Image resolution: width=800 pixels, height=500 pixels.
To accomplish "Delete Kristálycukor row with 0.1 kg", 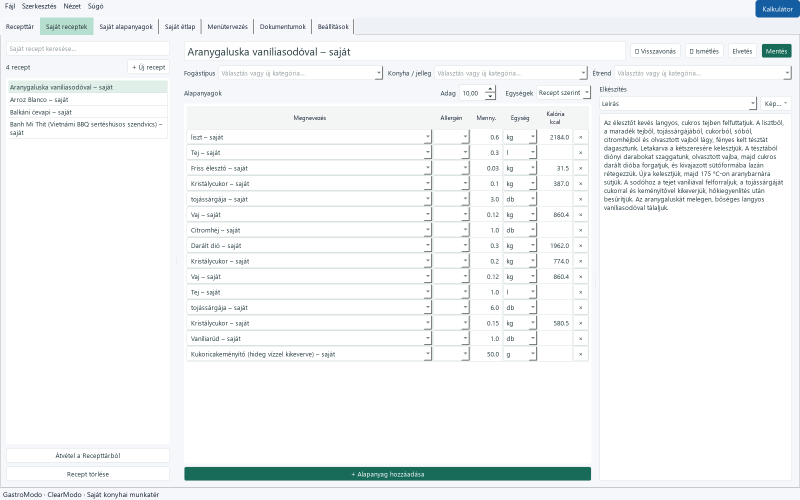I will pyautogui.click(x=580, y=184).
